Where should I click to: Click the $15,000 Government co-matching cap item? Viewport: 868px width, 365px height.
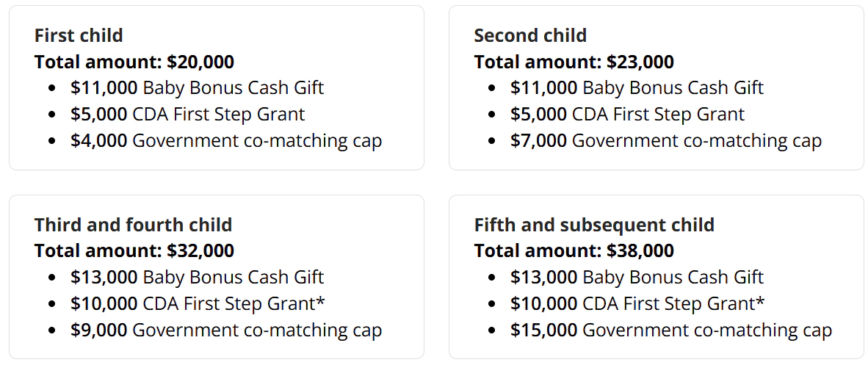coord(671,330)
